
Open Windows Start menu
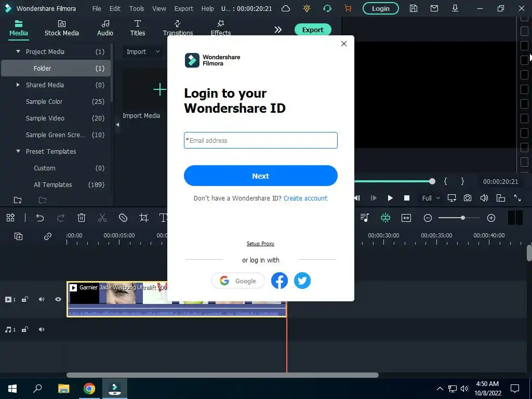(12, 389)
